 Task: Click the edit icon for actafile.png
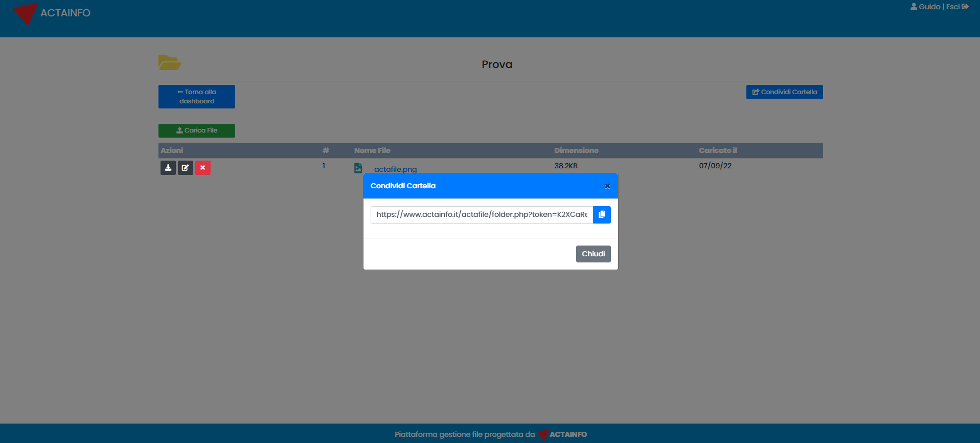pyautogui.click(x=185, y=168)
